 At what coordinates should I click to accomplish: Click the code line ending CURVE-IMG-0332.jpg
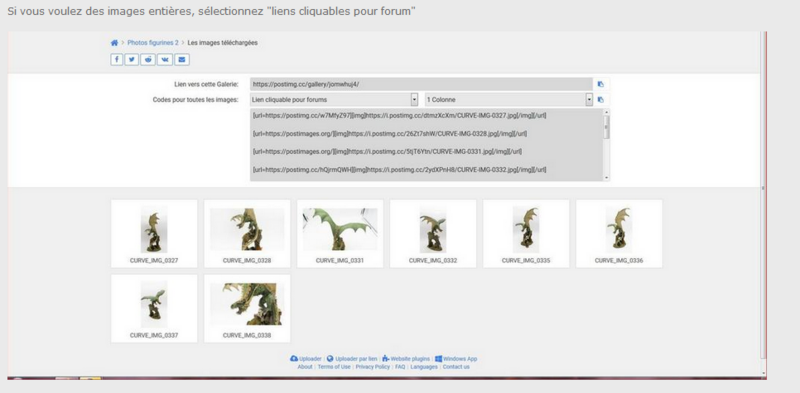click(x=399, y=170)
